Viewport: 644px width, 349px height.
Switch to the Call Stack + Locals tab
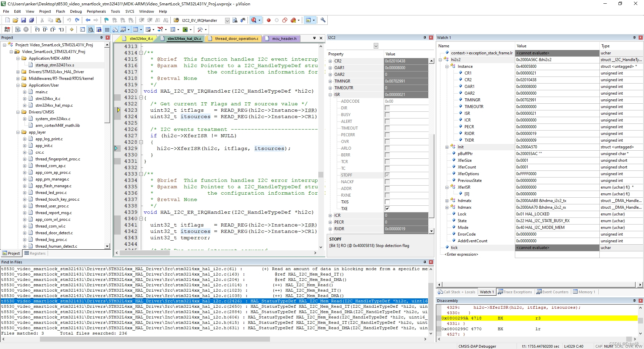pos(457,292)
